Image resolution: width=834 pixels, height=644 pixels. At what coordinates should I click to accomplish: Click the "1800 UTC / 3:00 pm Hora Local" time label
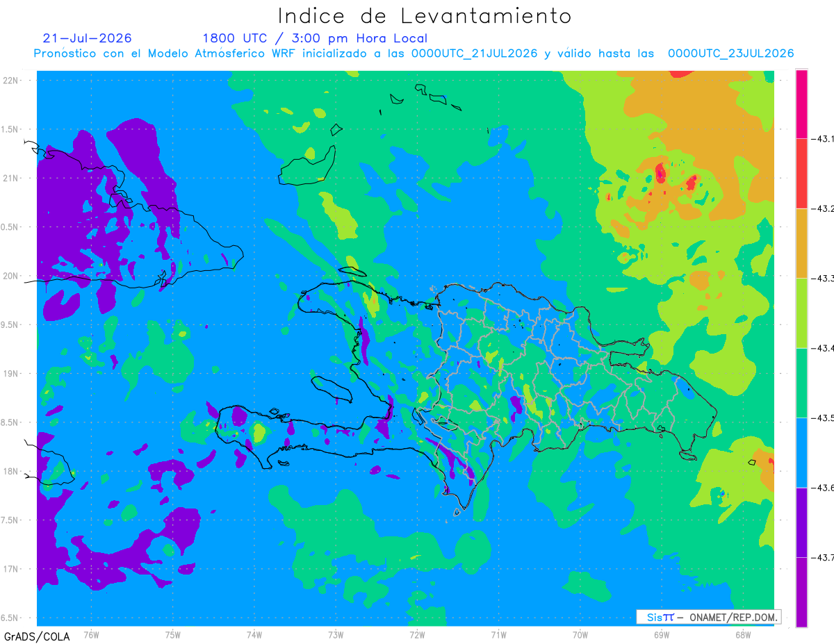pyautogui.click(x=315, y=39)
